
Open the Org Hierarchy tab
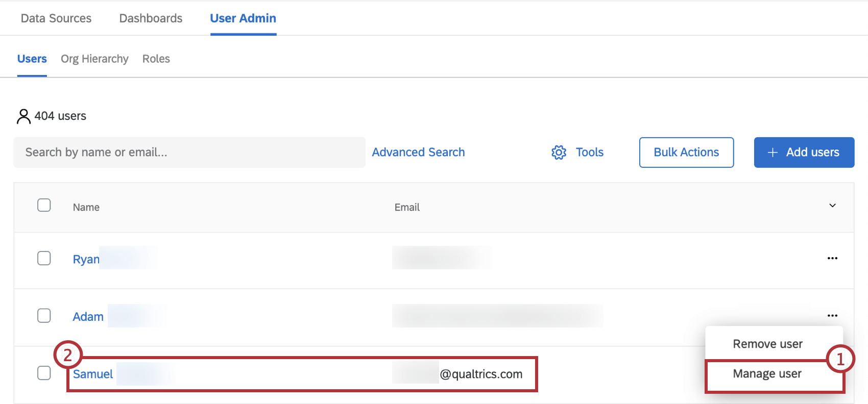[94, 59]
